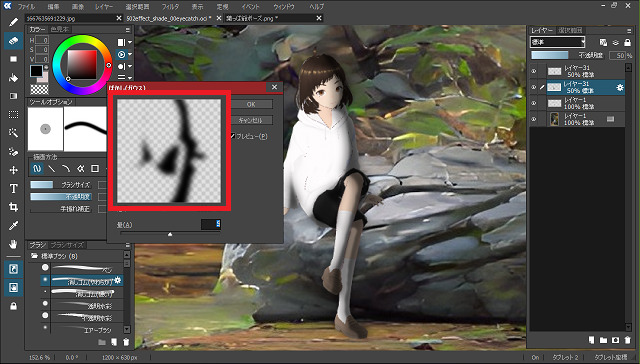Choose freehand drawing method icon
The height and width of the screenshot is (364, 640).
[x=37, y=168]
